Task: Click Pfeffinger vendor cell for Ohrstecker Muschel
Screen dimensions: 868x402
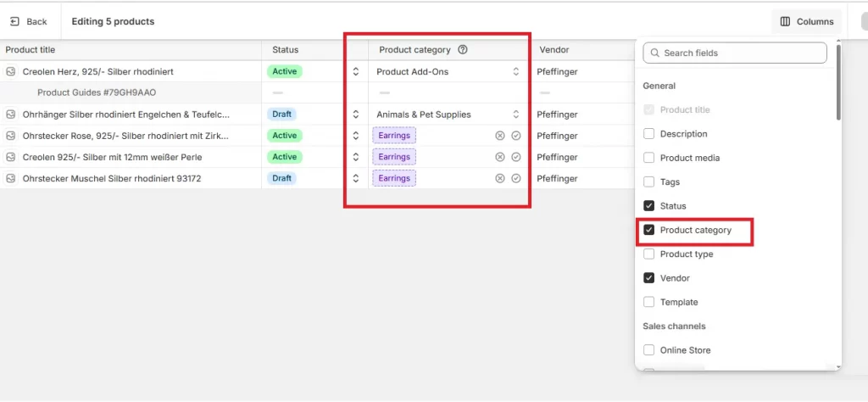Action: point(557,178)
